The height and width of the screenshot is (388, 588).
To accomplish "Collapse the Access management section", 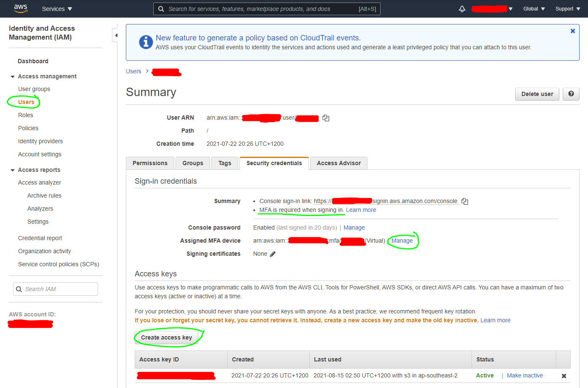I will pyautogui.click(x=13, y=77).
